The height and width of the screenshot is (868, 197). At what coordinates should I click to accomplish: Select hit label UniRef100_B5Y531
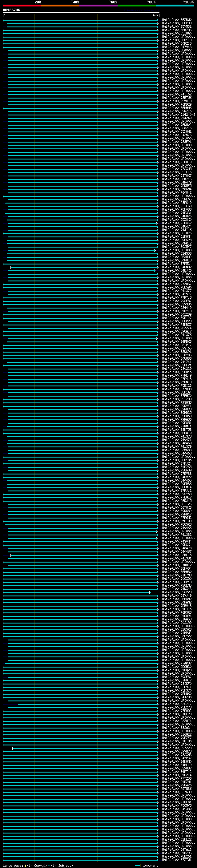[177, 26]
